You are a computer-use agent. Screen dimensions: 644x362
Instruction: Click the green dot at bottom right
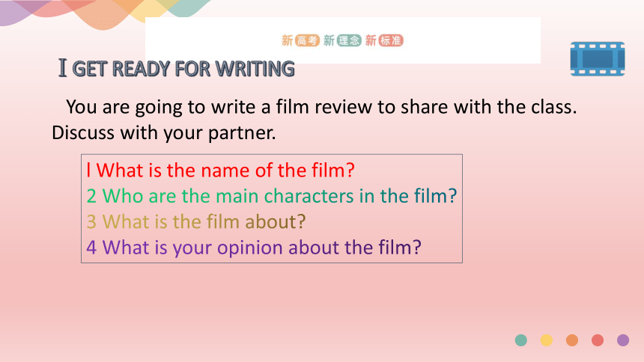click(520, 340)
